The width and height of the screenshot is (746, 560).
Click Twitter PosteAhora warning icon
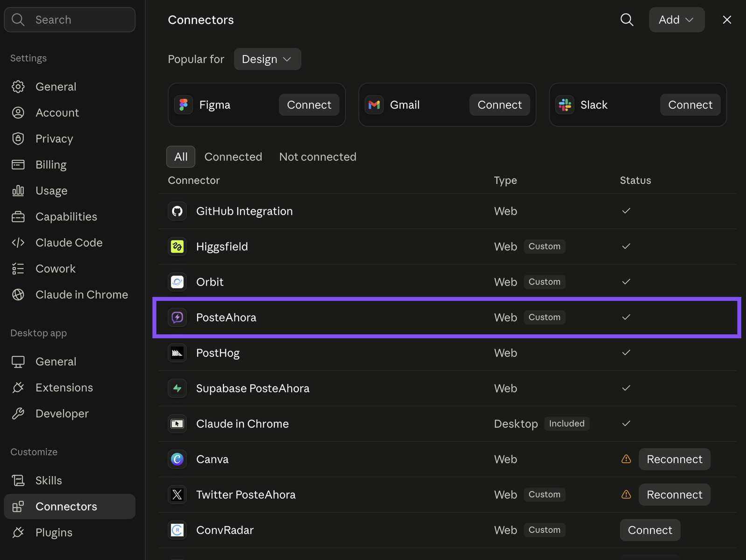click(626, 495)
